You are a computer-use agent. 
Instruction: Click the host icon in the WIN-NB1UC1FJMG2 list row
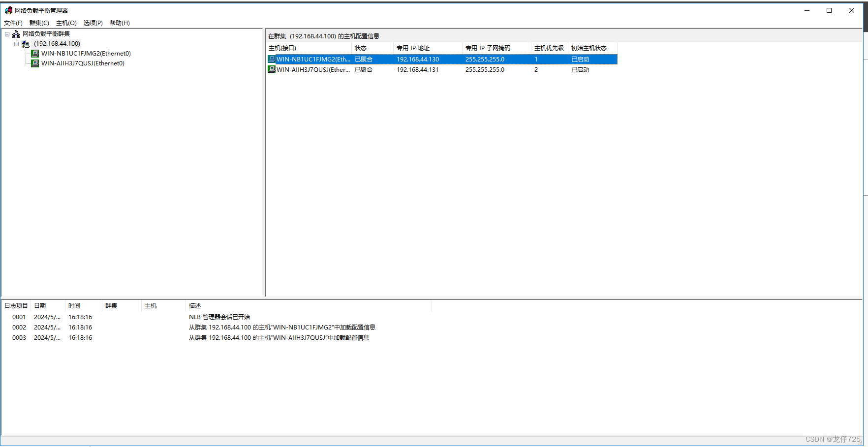pyautogui.click(x=272, y=59)
